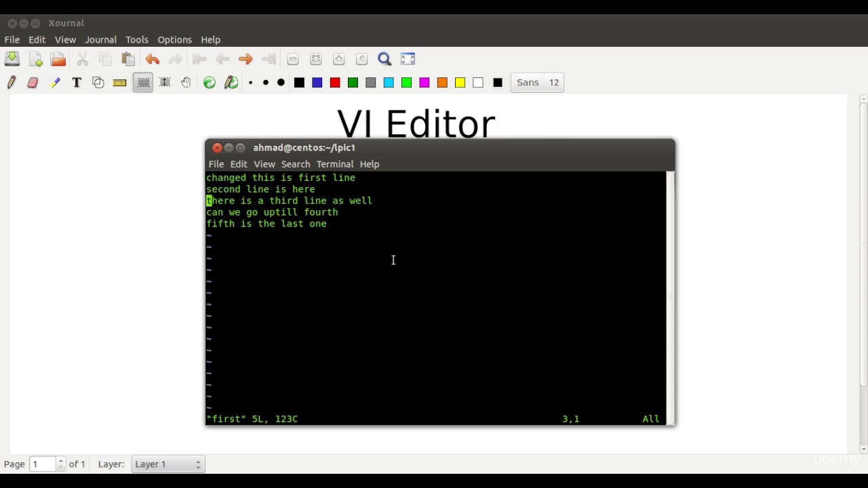
Task: Pick the orange color swatch
Action: pos(442,83)
